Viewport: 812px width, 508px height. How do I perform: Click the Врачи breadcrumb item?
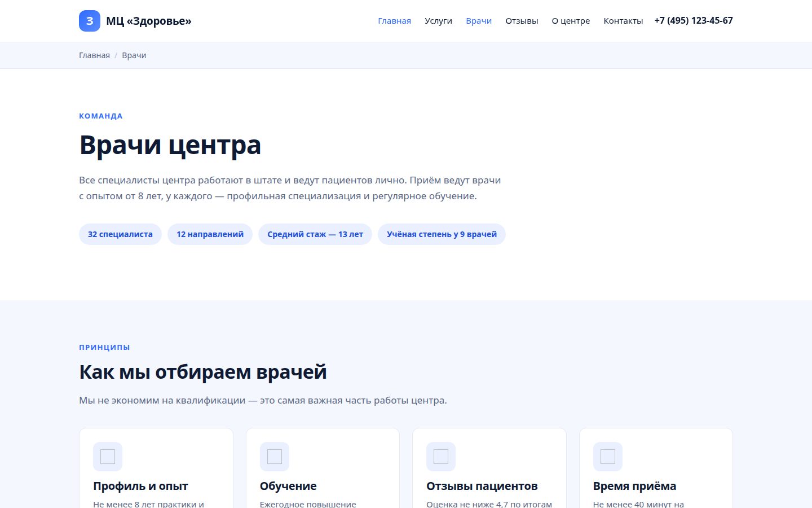coord(134,55)
